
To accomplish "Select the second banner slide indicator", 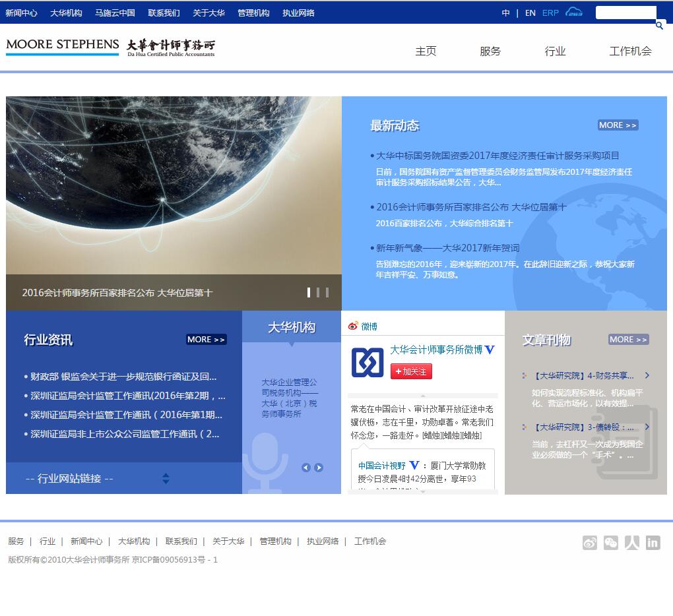I will [x=318, y=293].
